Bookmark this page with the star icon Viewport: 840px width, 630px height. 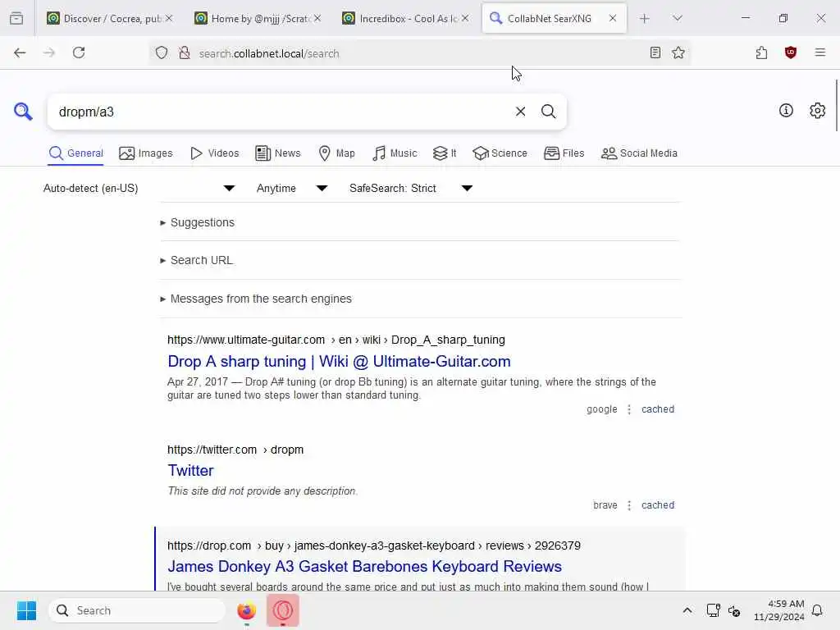678,52
